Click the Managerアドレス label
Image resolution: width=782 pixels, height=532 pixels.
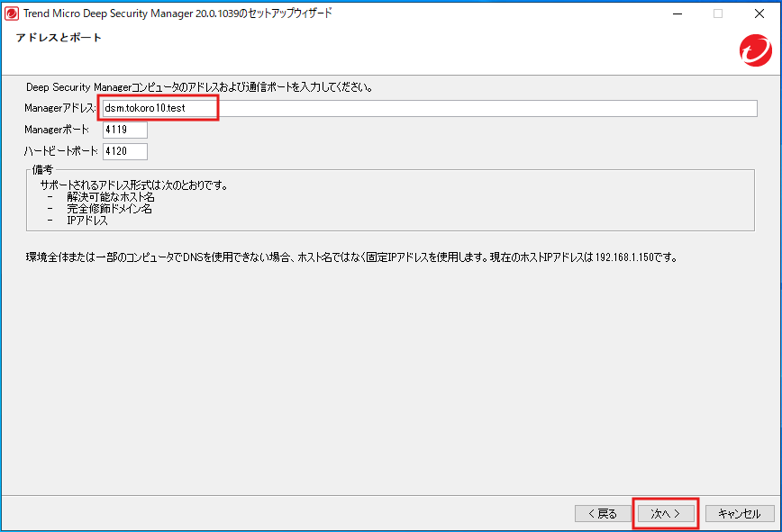[x=59, y=108]
